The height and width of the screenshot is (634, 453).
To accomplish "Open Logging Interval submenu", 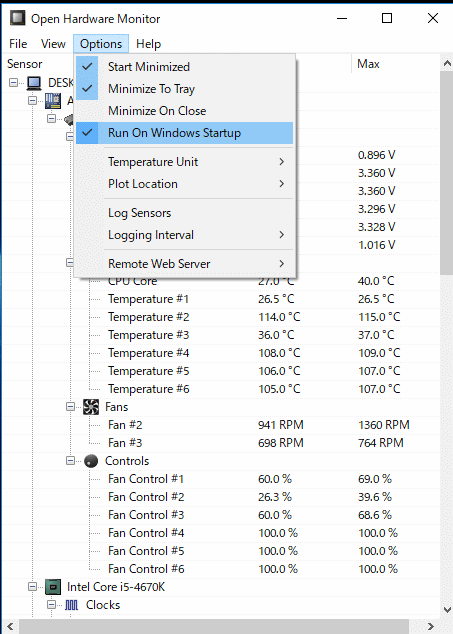I will click(184, 235).
